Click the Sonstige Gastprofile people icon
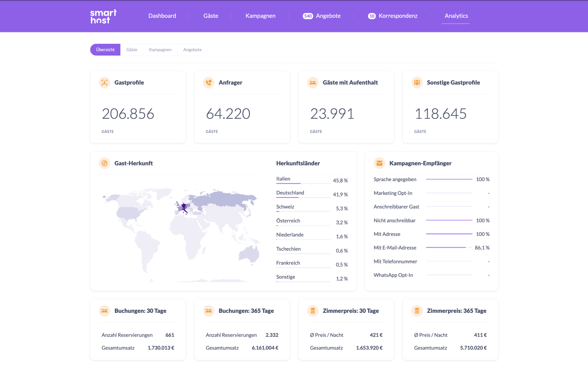The width and height of the screenshot is (588, 368). tap(417, 82)
